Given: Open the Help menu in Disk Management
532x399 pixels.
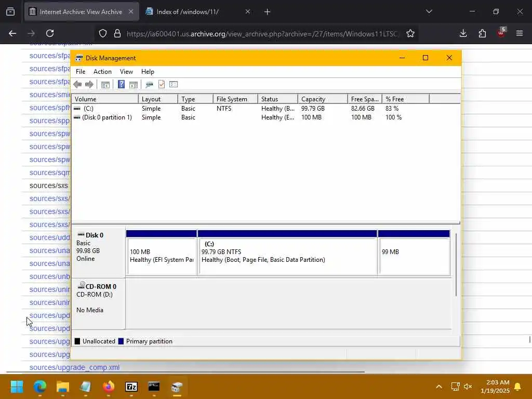Looking at the screenshot, I should point(148,72).
